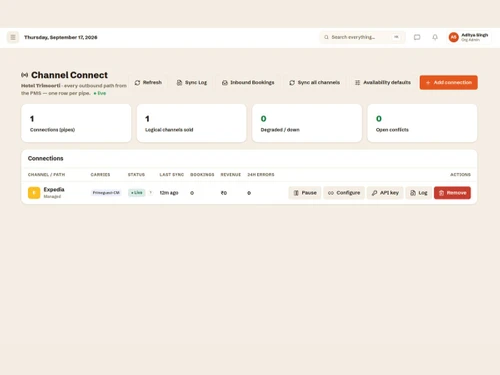Open Availability defaults

[383, 82]
